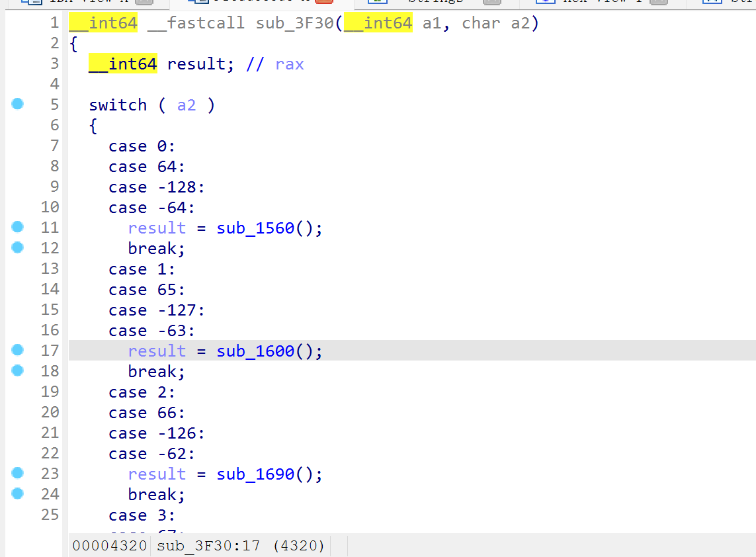Click the blue dot at line 18
This screenshot has height=557, width=756.
(x=18, y=370)
